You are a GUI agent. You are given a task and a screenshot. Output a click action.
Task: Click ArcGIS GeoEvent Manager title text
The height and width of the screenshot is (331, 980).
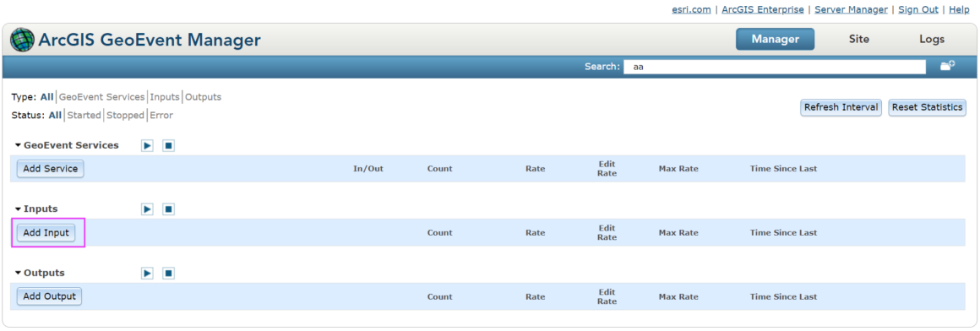pos(150,40)
